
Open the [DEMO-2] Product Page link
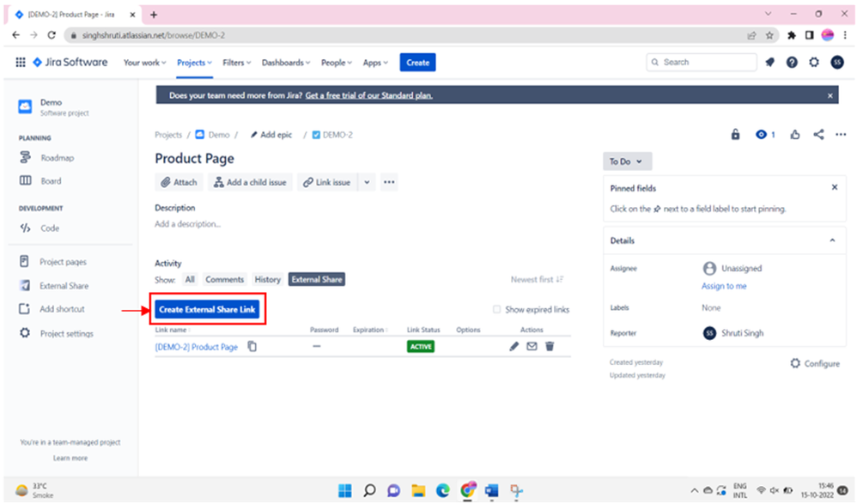196,347
